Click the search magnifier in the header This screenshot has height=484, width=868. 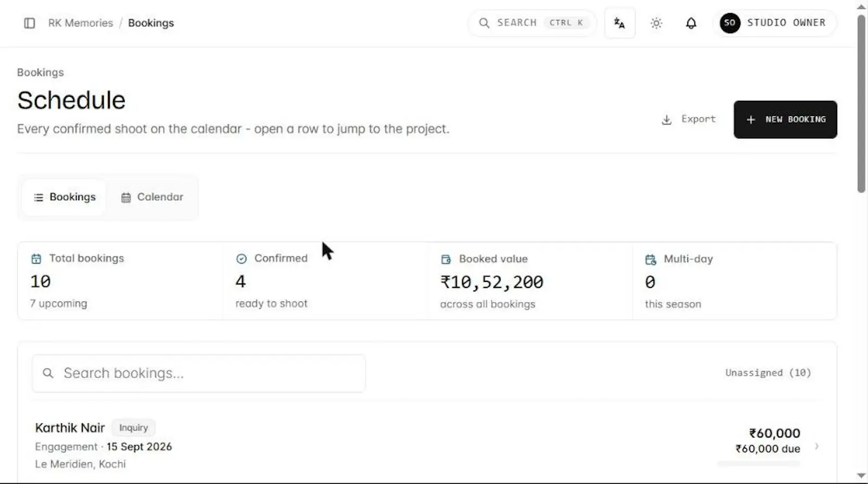tap(484, 23)
